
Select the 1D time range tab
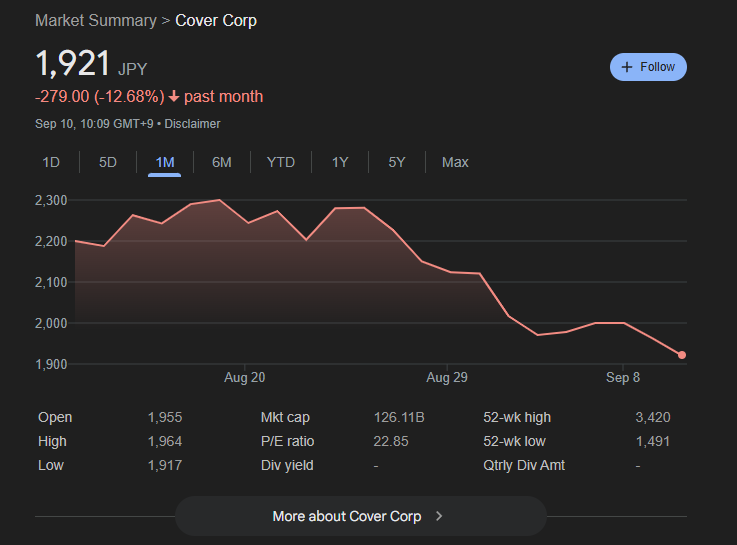click(51, 163)
